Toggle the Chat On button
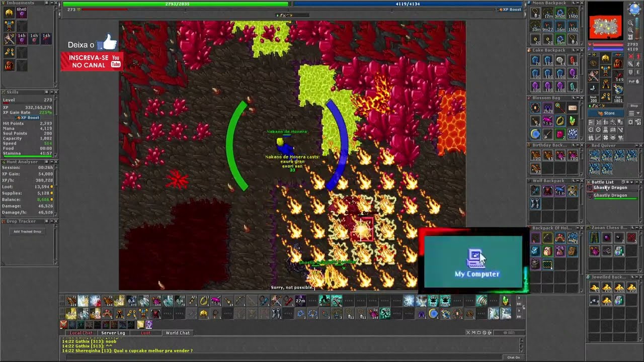The image size is (644, 362). pyautogui.click(x=514, y=357)
